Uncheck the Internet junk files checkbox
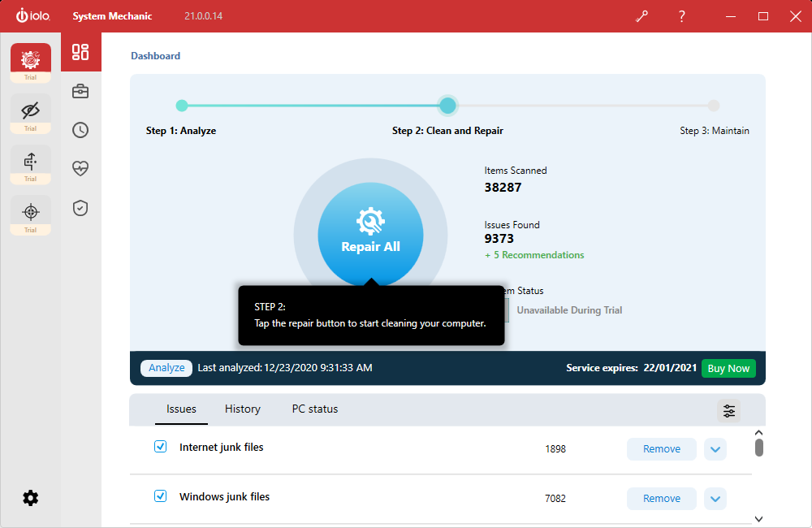 tap(161, 447)
